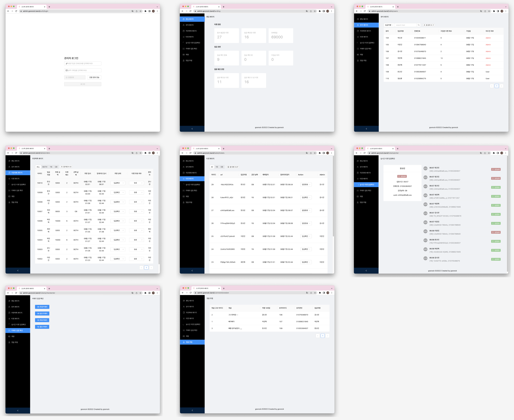Click page 1 pagination in users window
Screen dimensions: 514x420
click(x=496, y=86)
